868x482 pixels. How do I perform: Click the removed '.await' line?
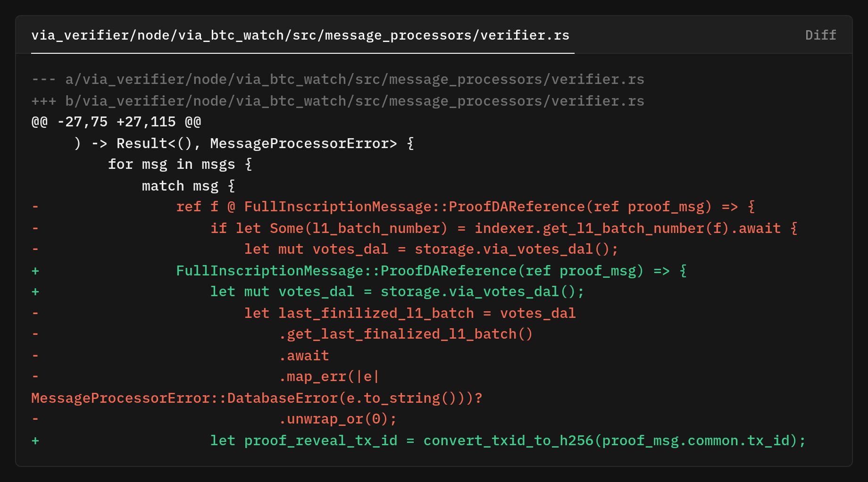[180, 356]
